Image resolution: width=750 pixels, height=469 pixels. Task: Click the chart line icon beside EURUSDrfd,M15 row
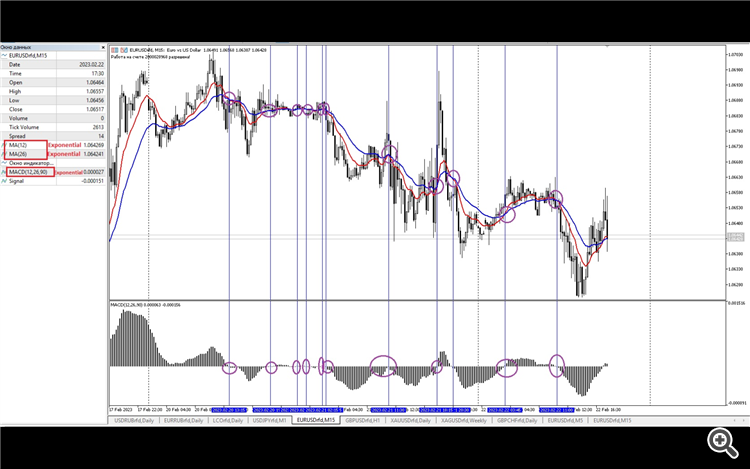(x=4, y=55)
